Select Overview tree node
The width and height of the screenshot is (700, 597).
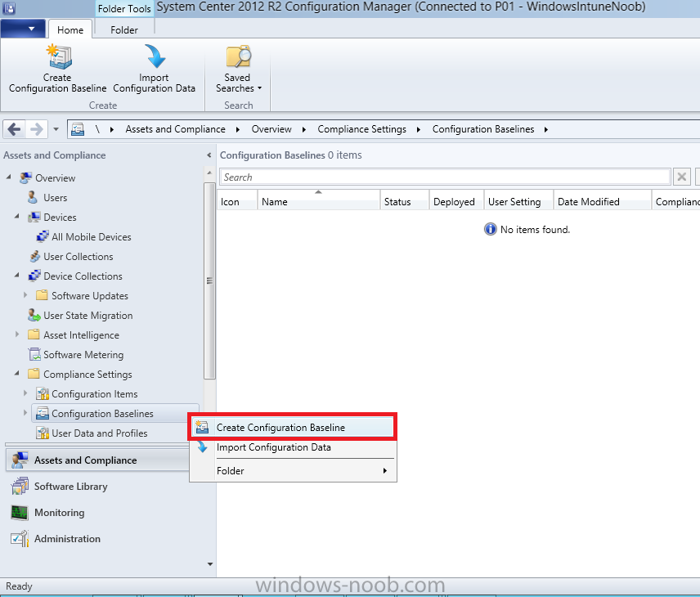pyautogui.click(x=56, y=178)
